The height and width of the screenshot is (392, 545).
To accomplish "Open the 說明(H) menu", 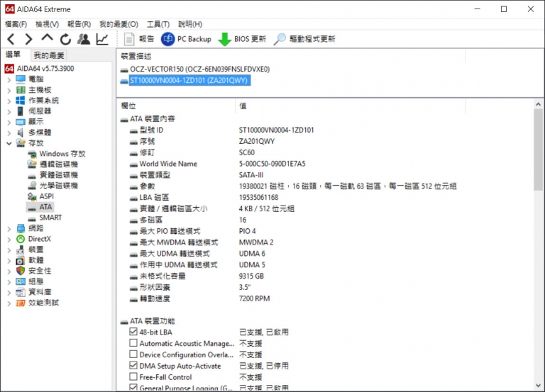I will pos(190,24).
